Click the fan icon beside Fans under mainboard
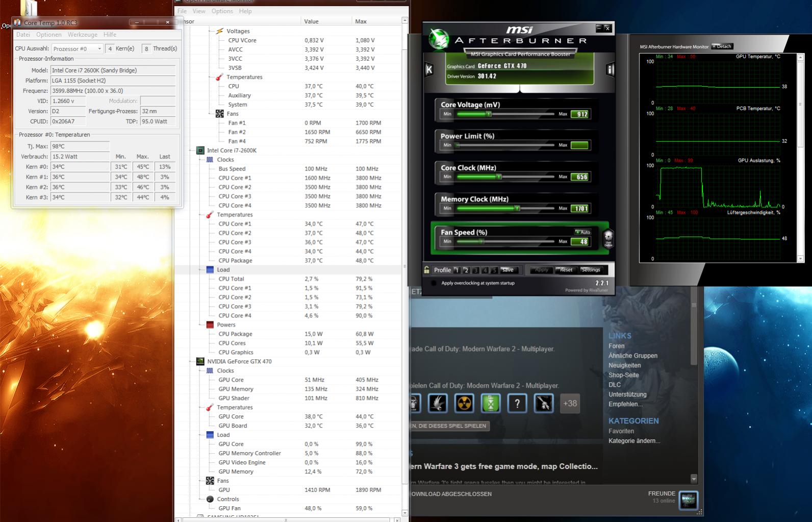This screenshot has height=522, width=812. [220, 114]
